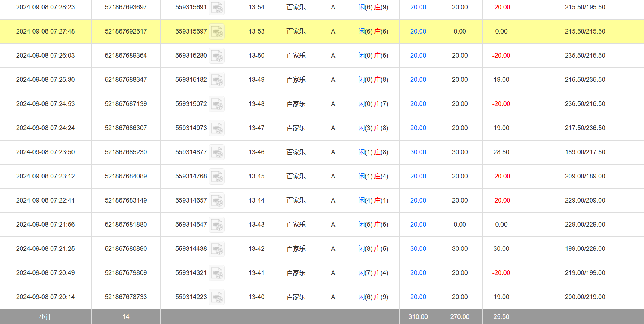Open video replay icon beside 559315691
644x324 pixels.
click(x=217, y=8)
